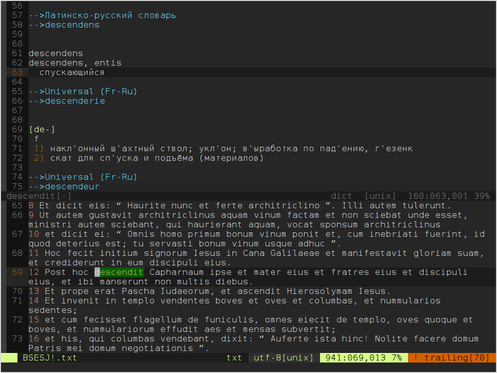This screenshot has width=497, height=373.
Task: Click the word 'manserunt'
Action: pyautogui.click(x=124, y=282)
